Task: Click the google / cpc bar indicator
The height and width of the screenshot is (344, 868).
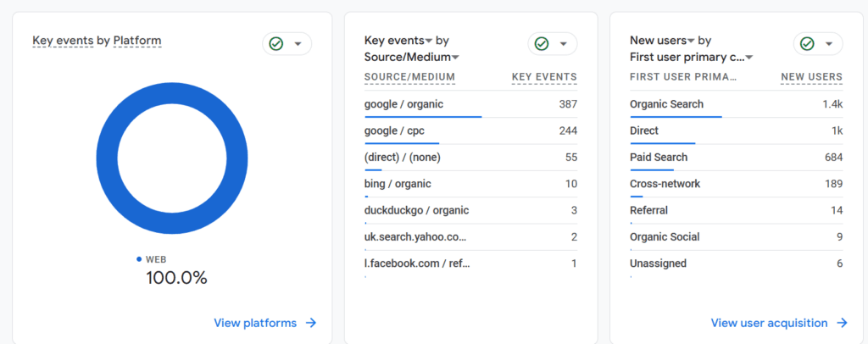Action: pos(401,143)
